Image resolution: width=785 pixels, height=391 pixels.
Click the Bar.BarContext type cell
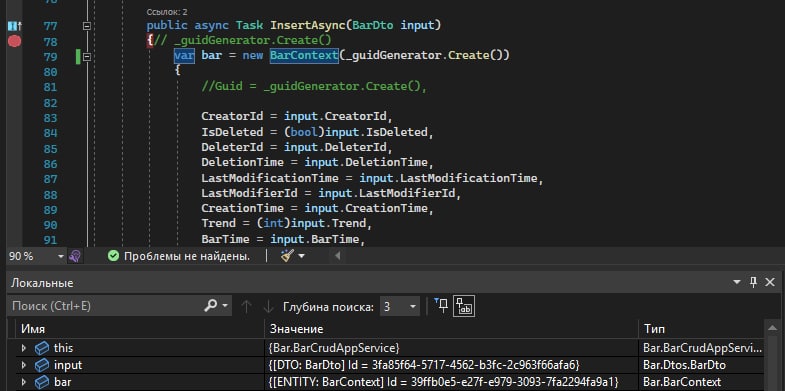pyautogui.click(x=701, y=382)
